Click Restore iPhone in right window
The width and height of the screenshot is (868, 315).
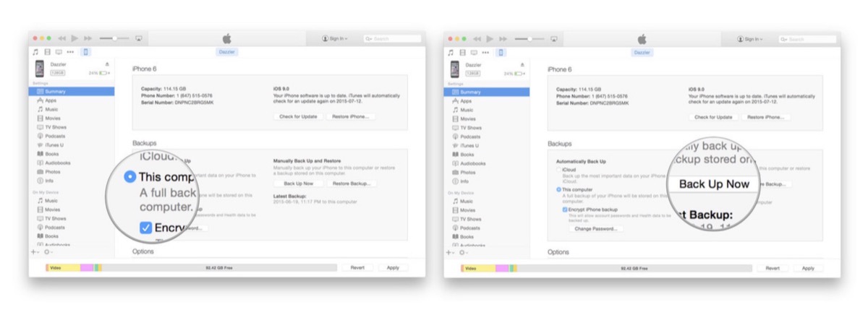click(x=765, y=116)
